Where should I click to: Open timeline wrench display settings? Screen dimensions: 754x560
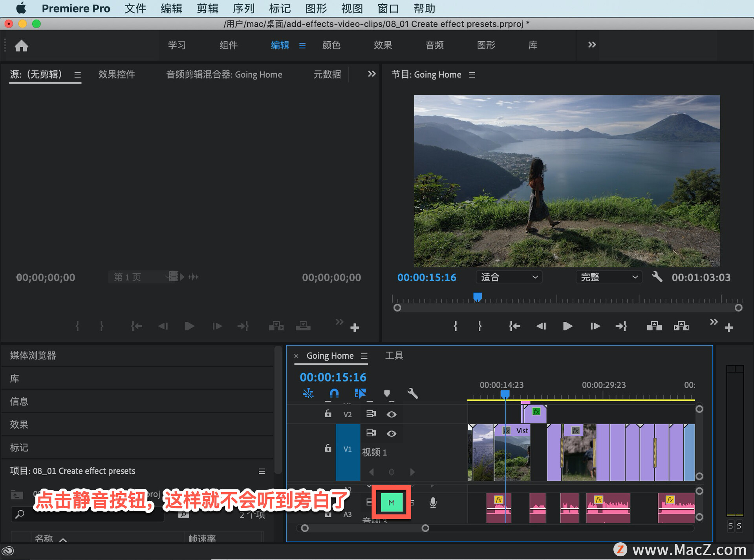(412, 393)
